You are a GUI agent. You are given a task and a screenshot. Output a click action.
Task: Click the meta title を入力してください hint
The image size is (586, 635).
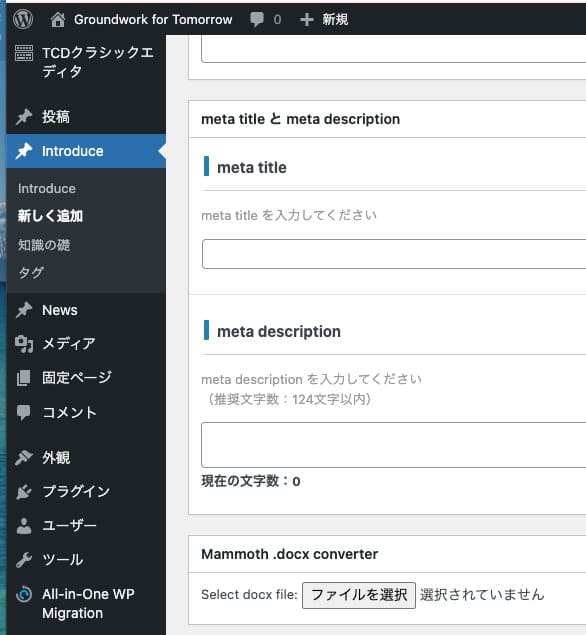(289, 215)
